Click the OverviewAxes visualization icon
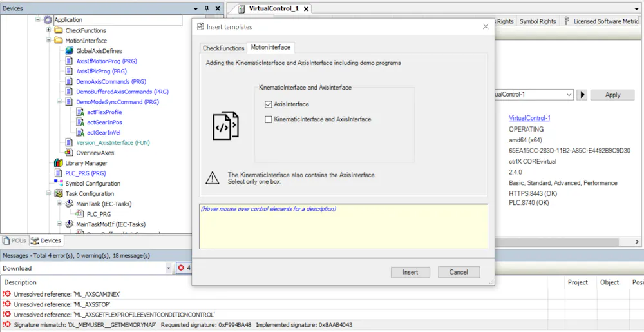 [x=70, y=153]
